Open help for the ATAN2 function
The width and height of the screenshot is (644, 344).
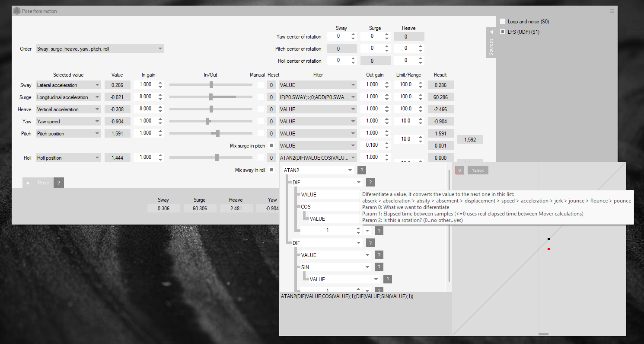[362, 170]
